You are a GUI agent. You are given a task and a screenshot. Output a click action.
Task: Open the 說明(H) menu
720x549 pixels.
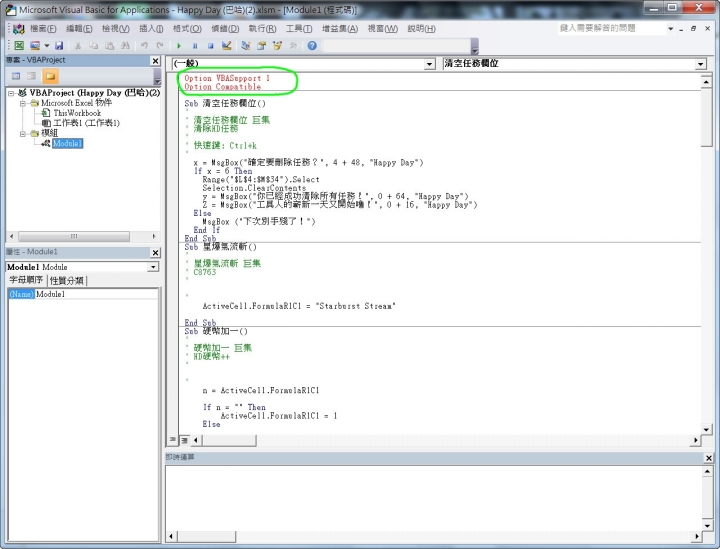421,28
